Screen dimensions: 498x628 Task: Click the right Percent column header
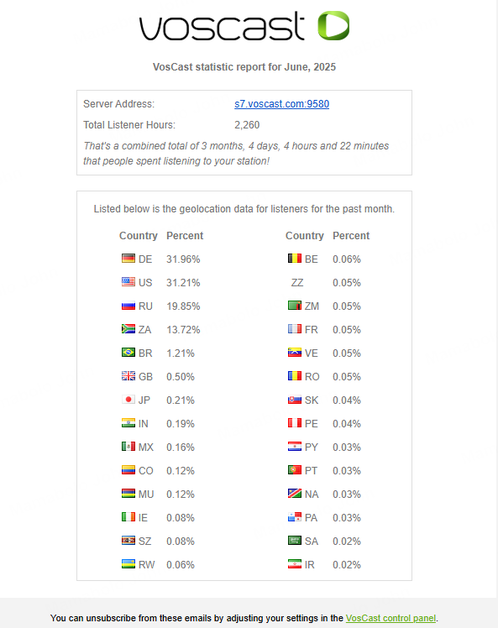click(351, 236)
